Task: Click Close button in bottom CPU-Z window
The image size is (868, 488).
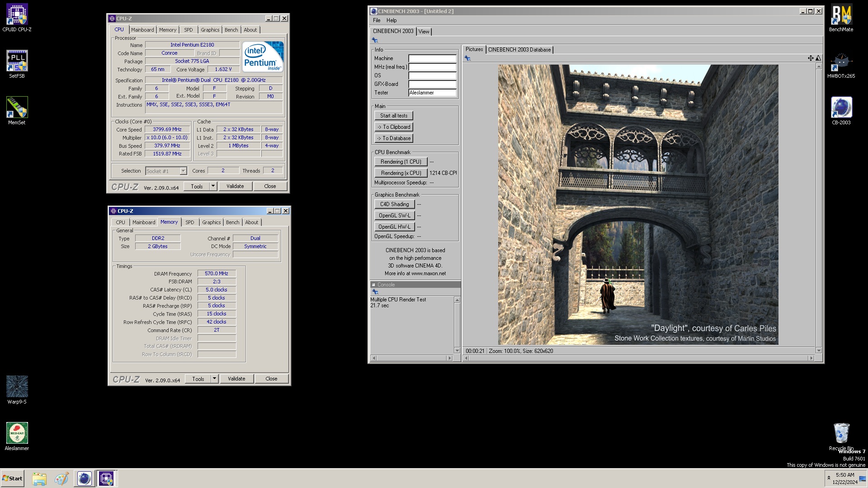Action: coord(271,379)
